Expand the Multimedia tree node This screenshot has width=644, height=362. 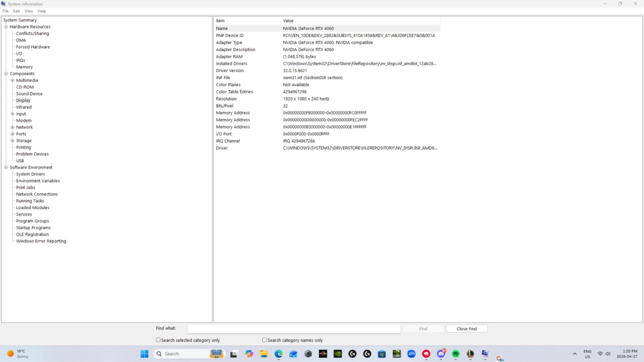[13, 80]
